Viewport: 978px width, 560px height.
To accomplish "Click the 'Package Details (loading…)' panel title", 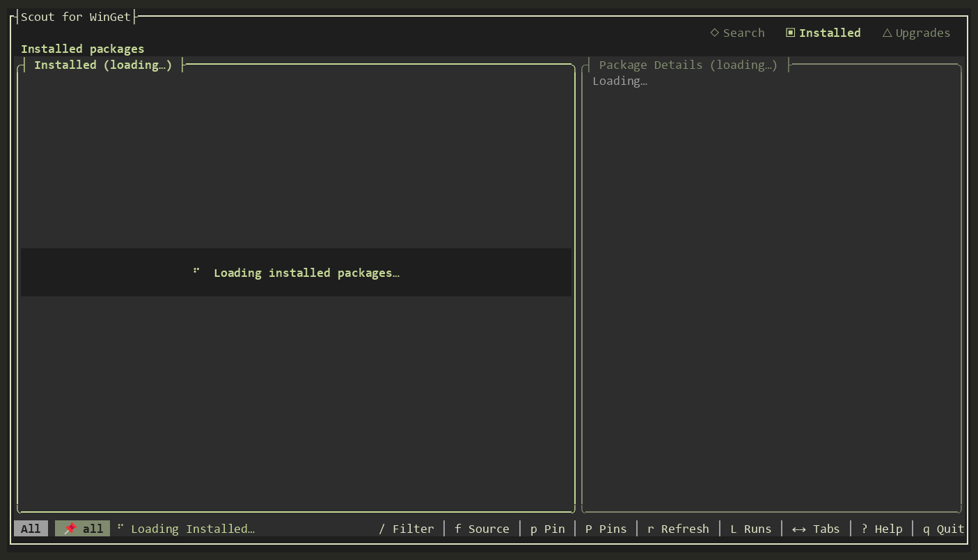I will point(688,65).
